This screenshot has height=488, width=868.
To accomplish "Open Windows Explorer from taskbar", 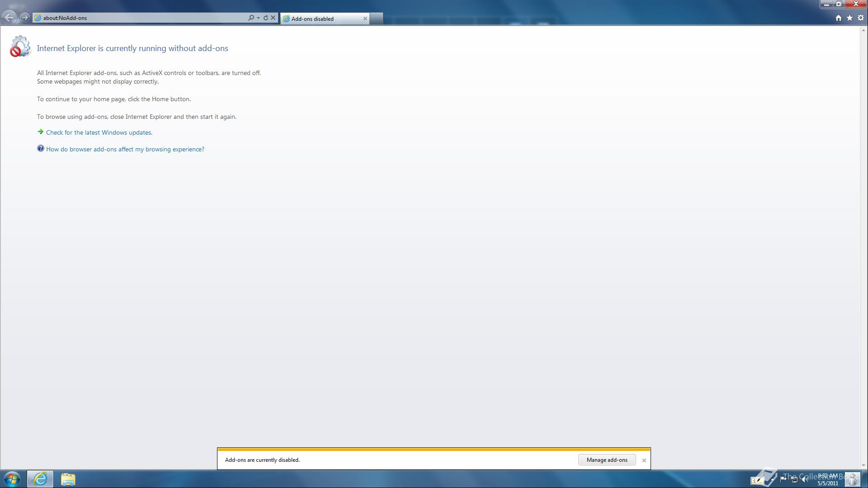I will (68, 479).
